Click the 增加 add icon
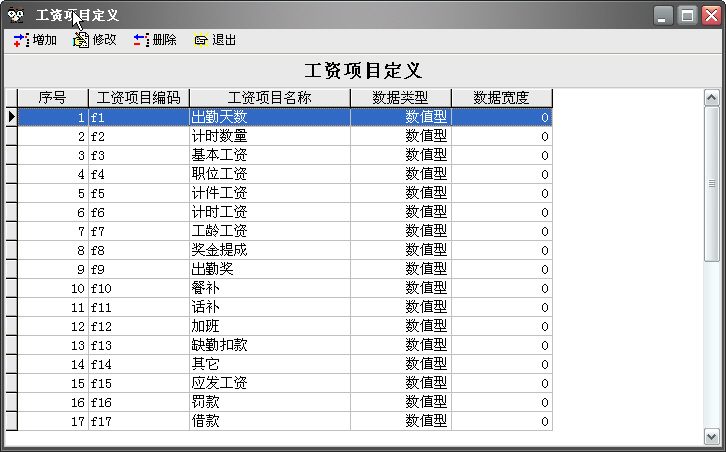The height and width of the screenshot is (452, 726). point(21,40)
